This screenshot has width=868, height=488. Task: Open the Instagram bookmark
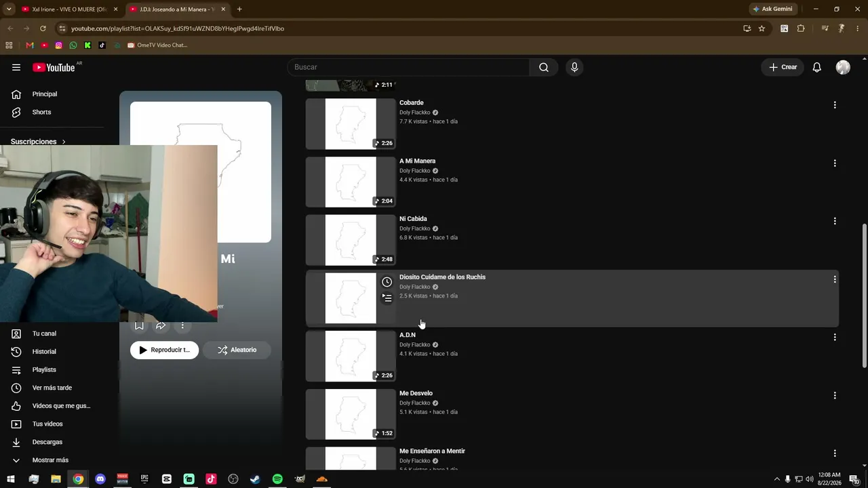59,45
